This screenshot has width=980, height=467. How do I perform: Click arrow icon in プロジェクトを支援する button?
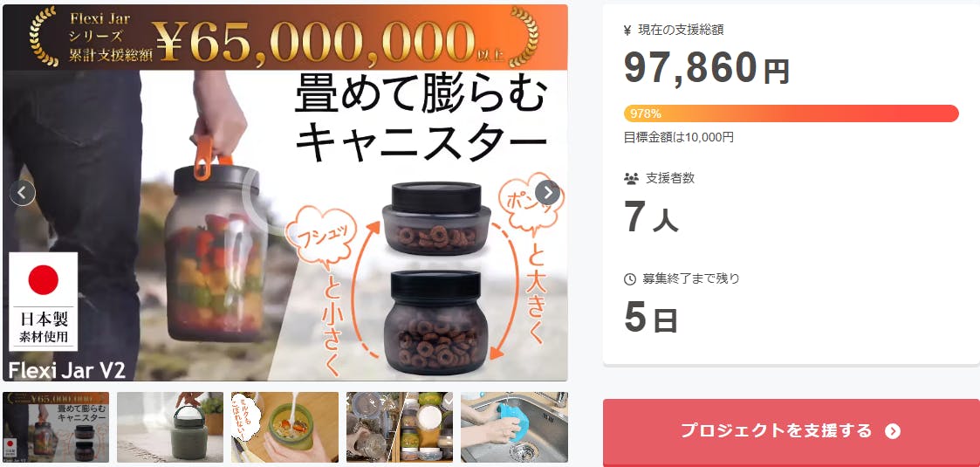893,430
